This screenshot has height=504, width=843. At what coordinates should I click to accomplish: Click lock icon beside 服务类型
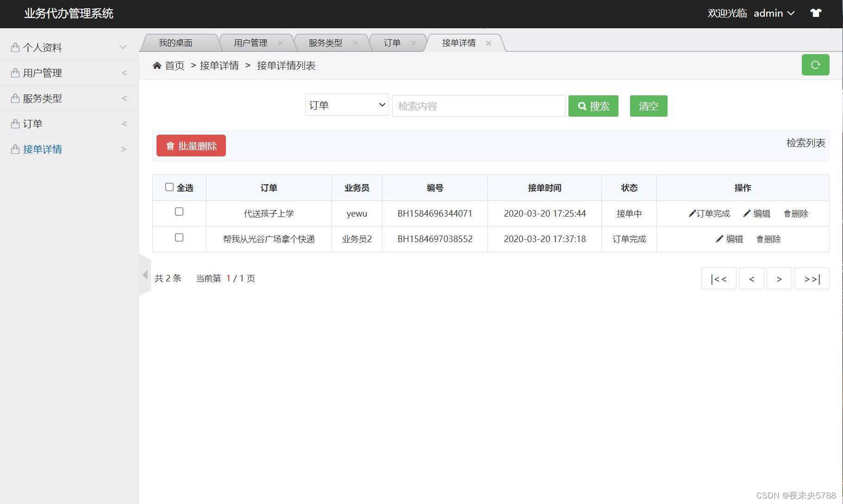point(15,98)
